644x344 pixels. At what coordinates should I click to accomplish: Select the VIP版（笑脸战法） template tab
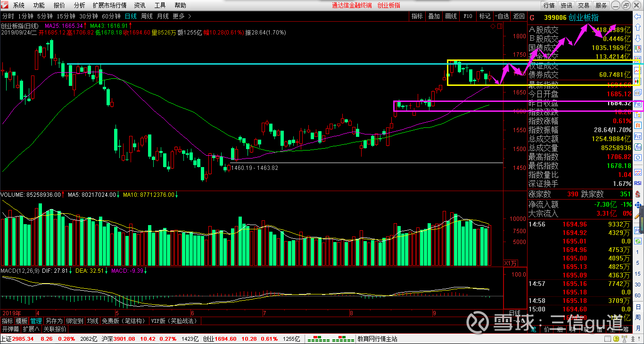point(175,321)
